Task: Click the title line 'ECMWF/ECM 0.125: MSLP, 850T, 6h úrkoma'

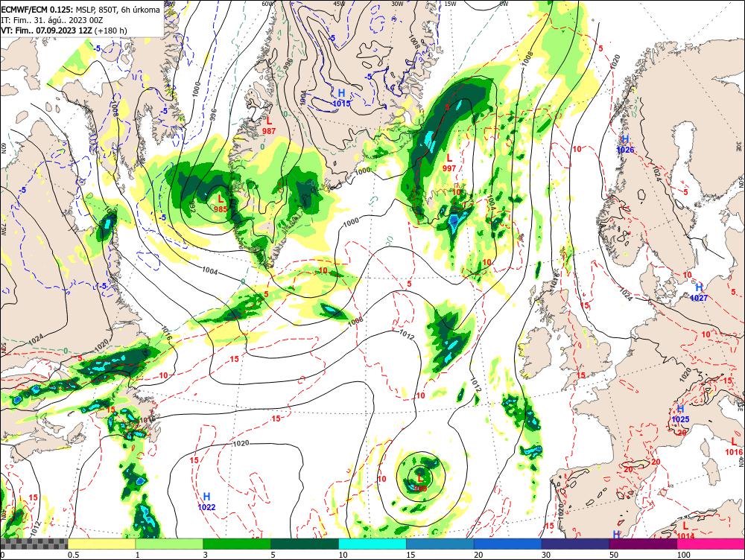Action: click(x=80, y=10)
